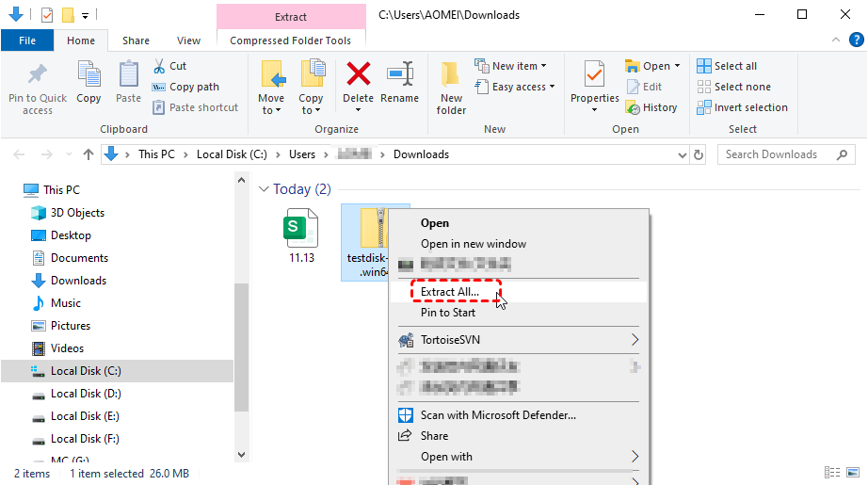Switch to the View ribbon tab
868x485 pixels.
click(188, 40)
